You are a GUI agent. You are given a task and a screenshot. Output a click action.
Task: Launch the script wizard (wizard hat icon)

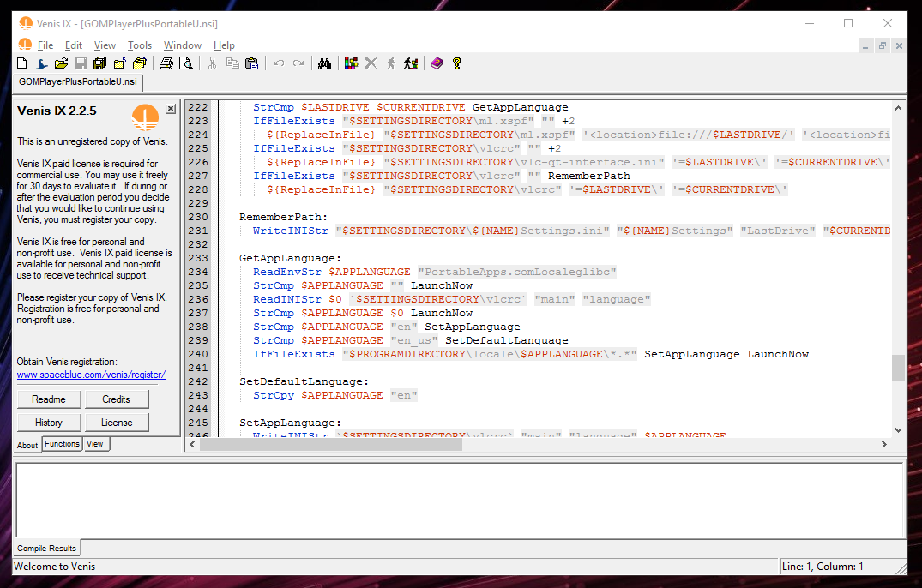41,63
